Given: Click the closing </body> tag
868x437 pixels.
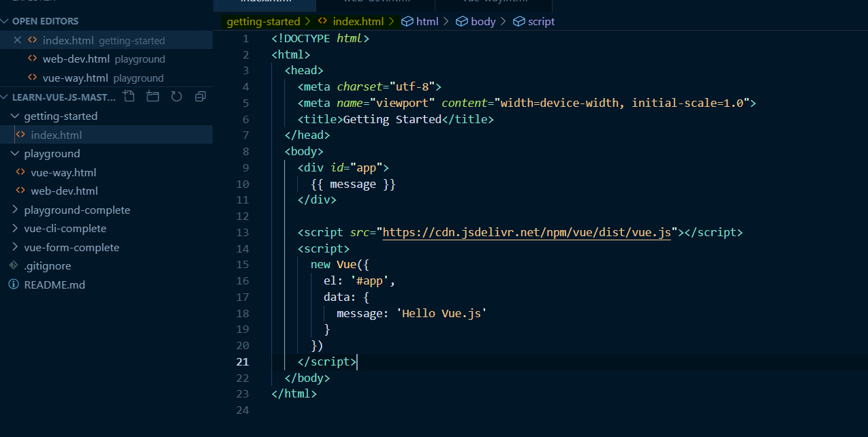Looking at the screenshot, I should pos(307,378).
